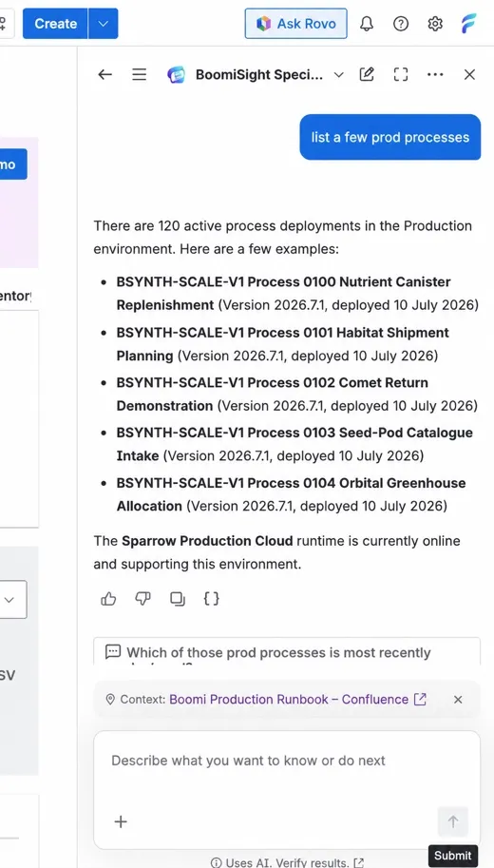Start a new chat with the edit icon
This screenshot has height=868, width=494.
[x=366, y=74]
